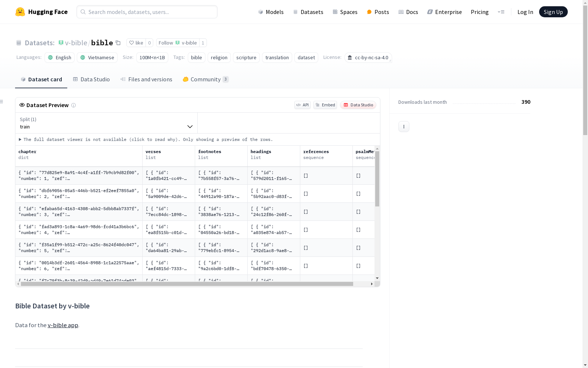Focus the search models and datasets field
Screen dimensions: 588x368
point(147,12)
